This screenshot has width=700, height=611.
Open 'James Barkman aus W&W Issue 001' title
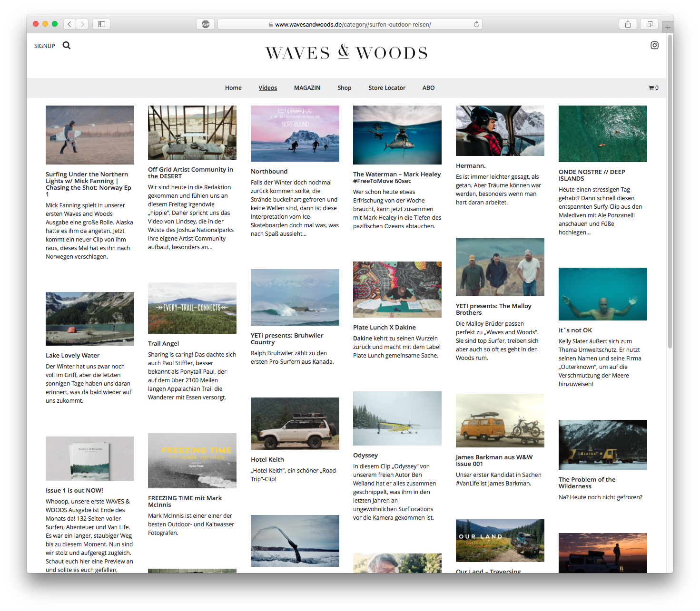[494, 460]
